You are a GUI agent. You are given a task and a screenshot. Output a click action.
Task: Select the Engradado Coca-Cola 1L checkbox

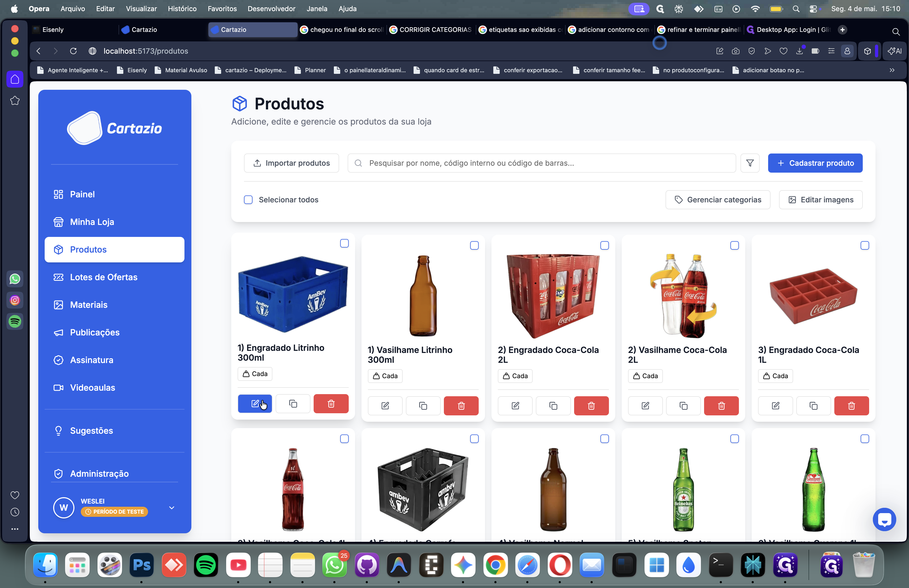(865, 245)
